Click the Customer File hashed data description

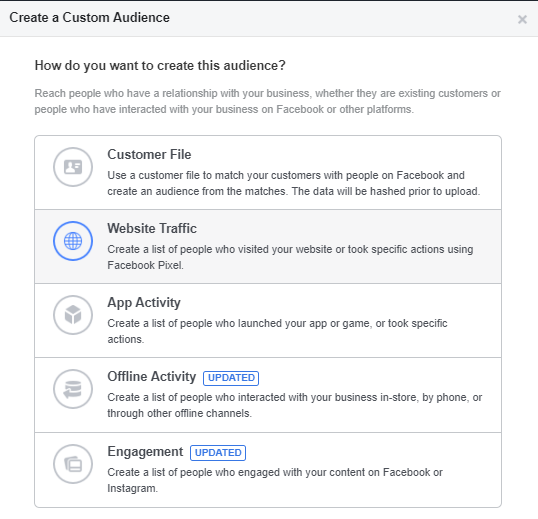click(x=294, y=183)
